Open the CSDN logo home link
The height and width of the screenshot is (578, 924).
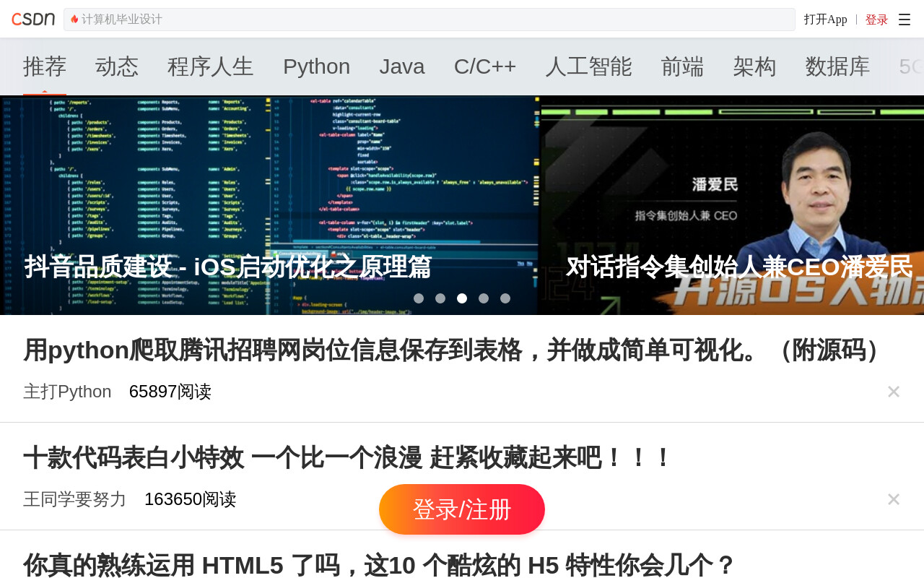[x=33, y=20]
